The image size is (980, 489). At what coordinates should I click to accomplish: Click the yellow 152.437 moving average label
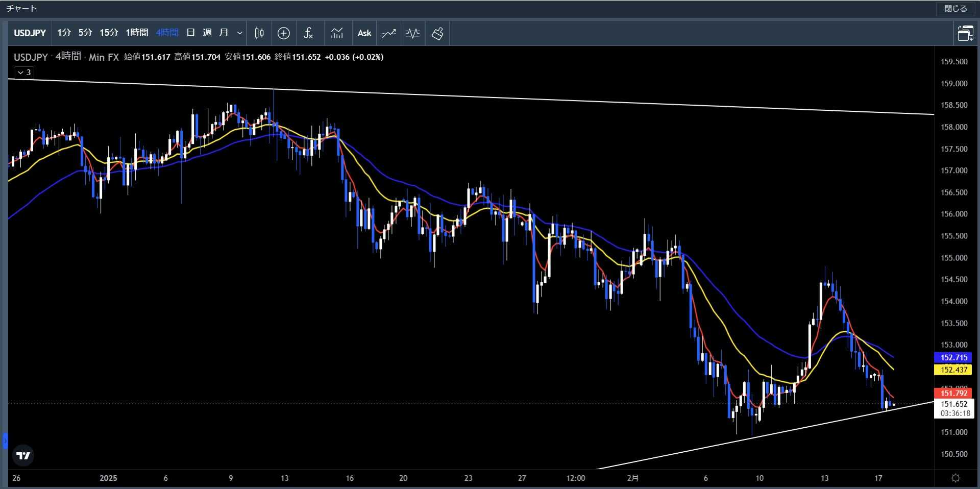point(954,370)
